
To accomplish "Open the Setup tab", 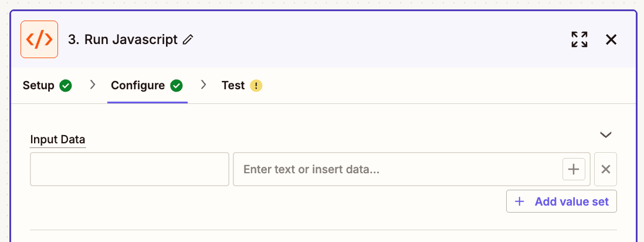I will (48, 86).
